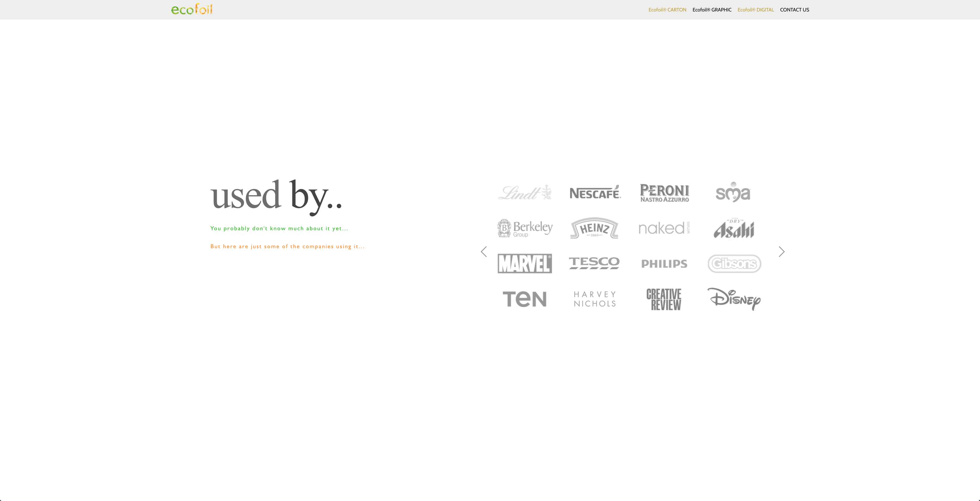Click the Heinz logo
Screen dimensions: 980x501
594,228
